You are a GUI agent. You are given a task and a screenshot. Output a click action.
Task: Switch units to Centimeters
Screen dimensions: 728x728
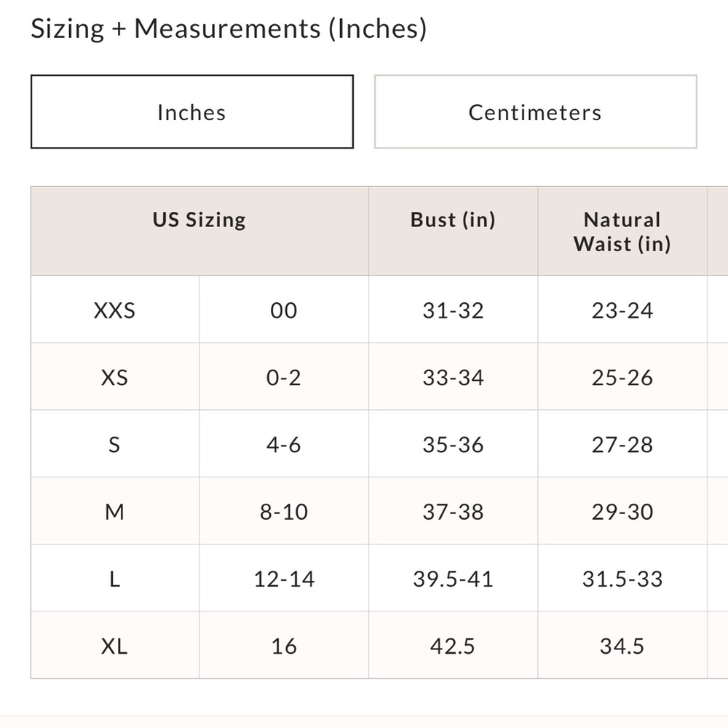coord(535,112)
